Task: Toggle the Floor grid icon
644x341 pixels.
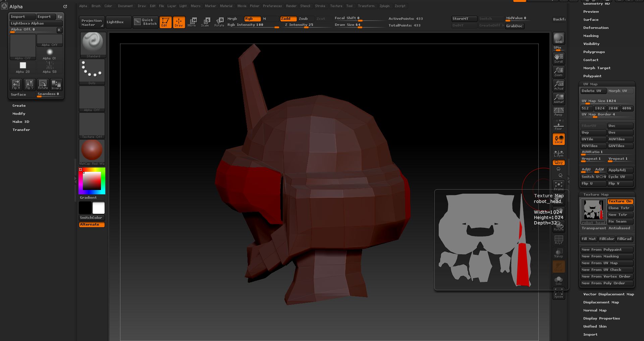Action: [x=558, y=125]
